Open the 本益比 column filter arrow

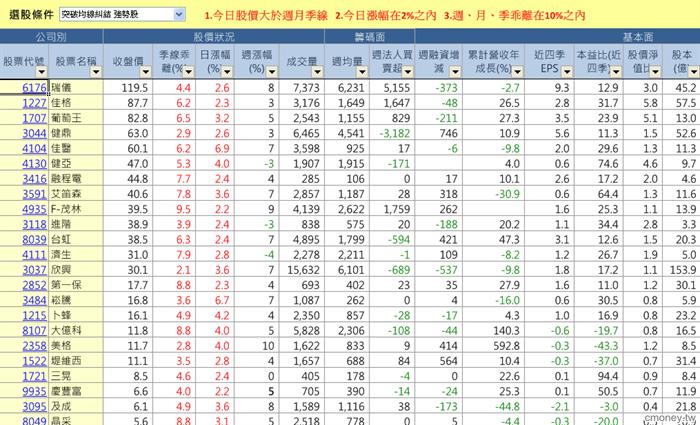(616, 72)
